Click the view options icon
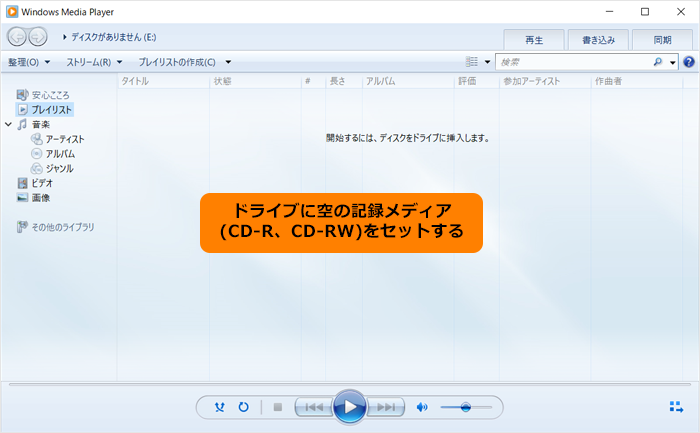Viewport: 700px width, 433px height. coord(472,62)
